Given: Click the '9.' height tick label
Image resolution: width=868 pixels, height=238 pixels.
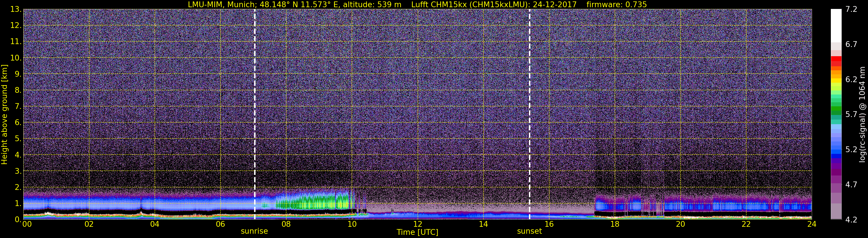Looking at the screenshot, I should [x=18, y=74].
